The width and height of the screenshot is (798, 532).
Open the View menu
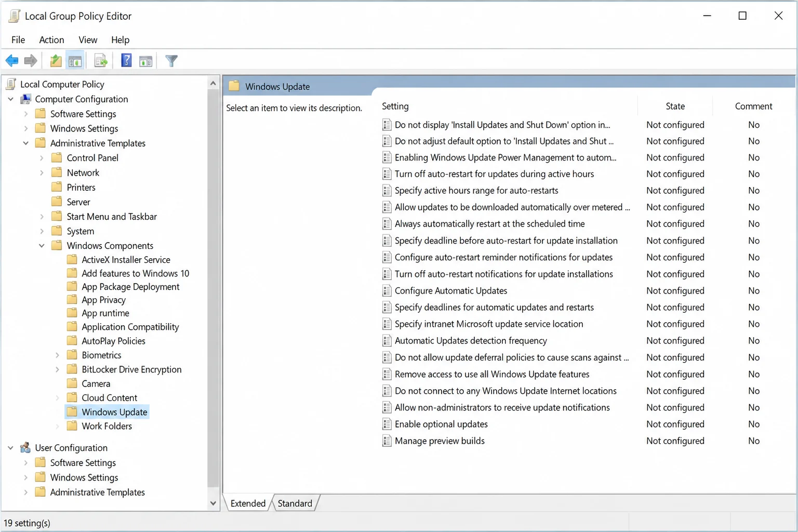(x=88, y=39)
